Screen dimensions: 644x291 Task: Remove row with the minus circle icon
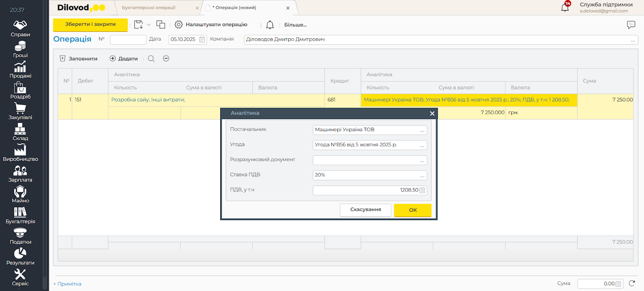tap(166, 59)
